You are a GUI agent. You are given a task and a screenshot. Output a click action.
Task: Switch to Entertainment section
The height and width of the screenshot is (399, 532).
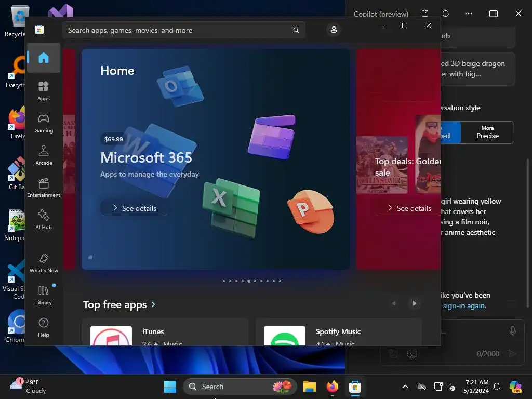(x=44, y=188)
